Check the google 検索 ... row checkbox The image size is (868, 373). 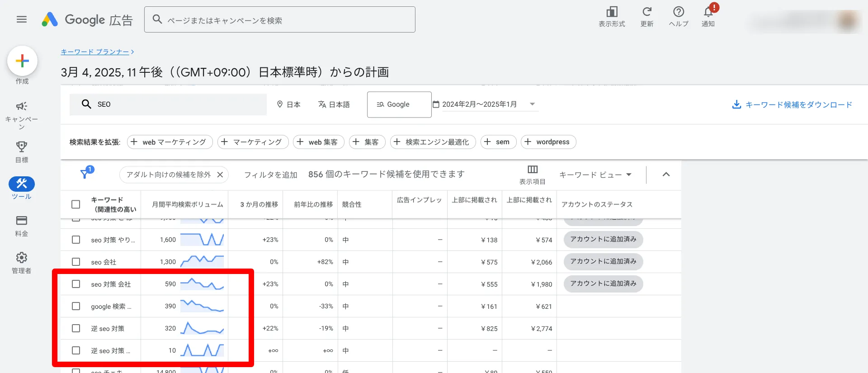click(x=76, y=306)
